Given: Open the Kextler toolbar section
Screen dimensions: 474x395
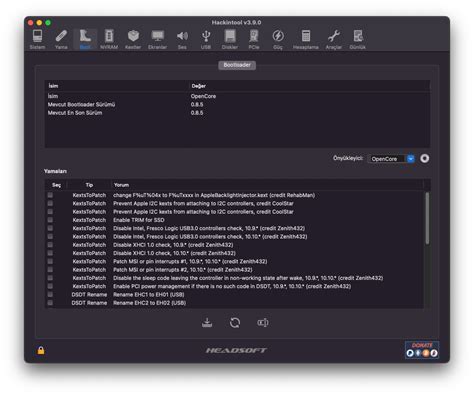Looking at the screenshot, I should (133, 39).
